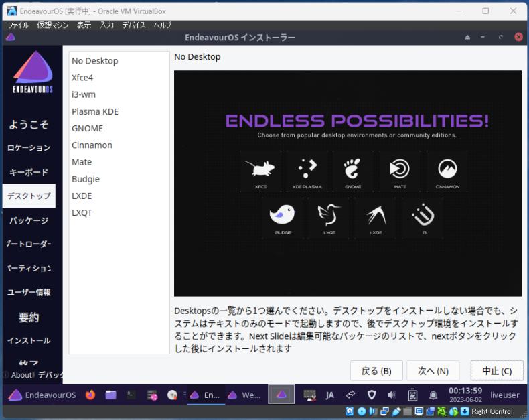This screenshot has height=420, width=529.
Task: Switch to the We... welcome taskbar window
Action: [244, 395]
